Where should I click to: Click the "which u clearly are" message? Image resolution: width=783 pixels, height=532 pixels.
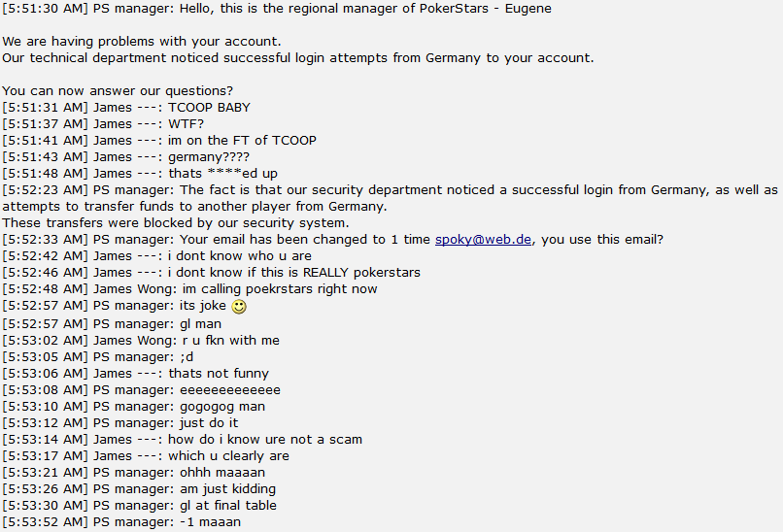point(228,455)
